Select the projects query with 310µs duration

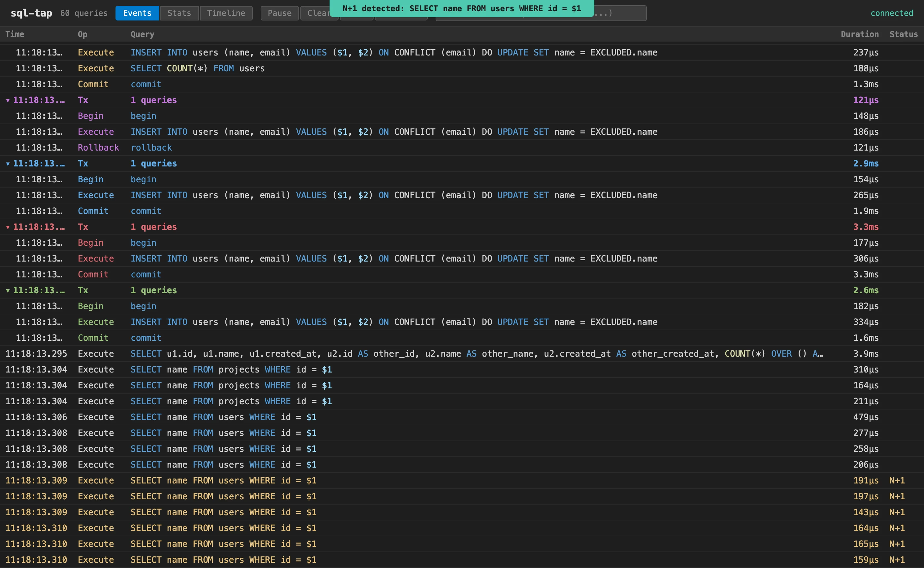click(x=462, y=370)
